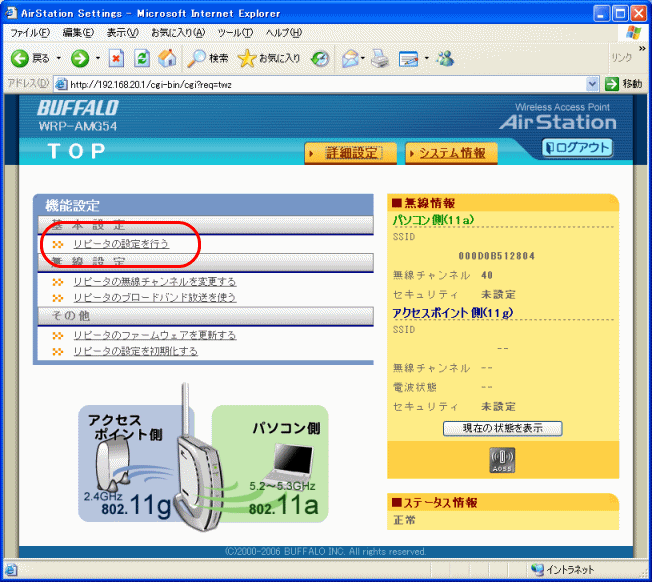
Task: Click the page icon in the address bar
Action: tap(61, 84)
